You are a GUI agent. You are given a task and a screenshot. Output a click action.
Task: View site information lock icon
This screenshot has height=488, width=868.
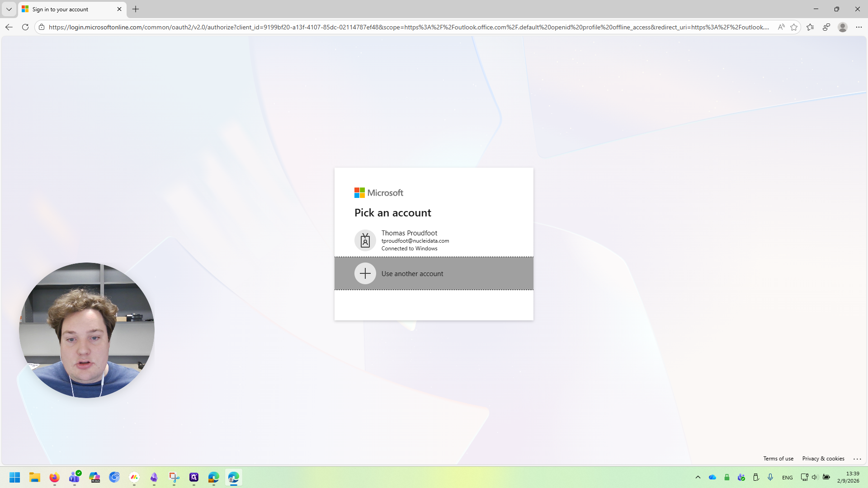pos(42,27)
